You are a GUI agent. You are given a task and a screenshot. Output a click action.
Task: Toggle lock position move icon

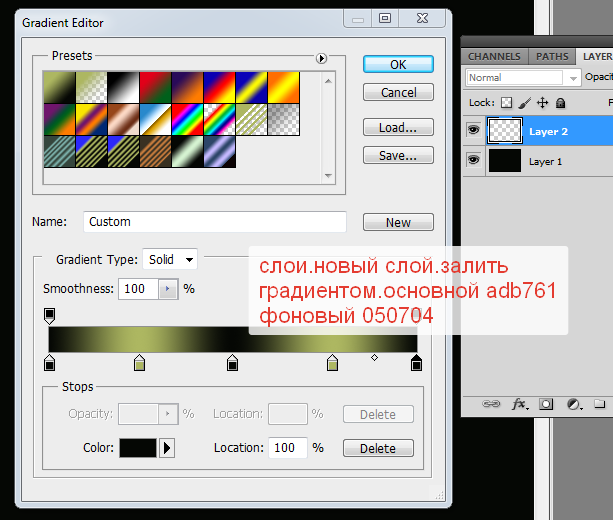coord(543,103)
